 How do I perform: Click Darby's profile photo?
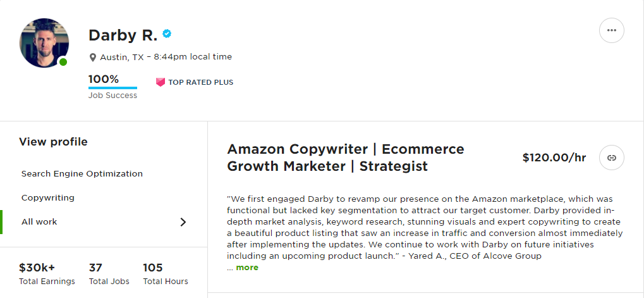coord(44,42)
